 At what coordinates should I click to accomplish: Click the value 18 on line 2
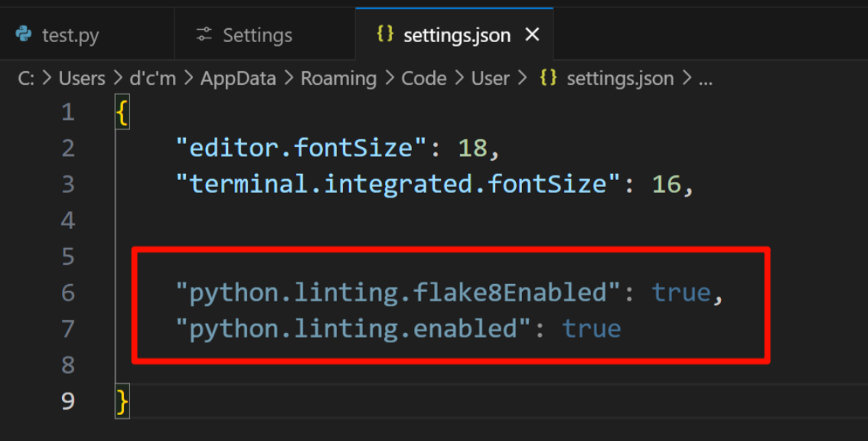click(472, 148)
